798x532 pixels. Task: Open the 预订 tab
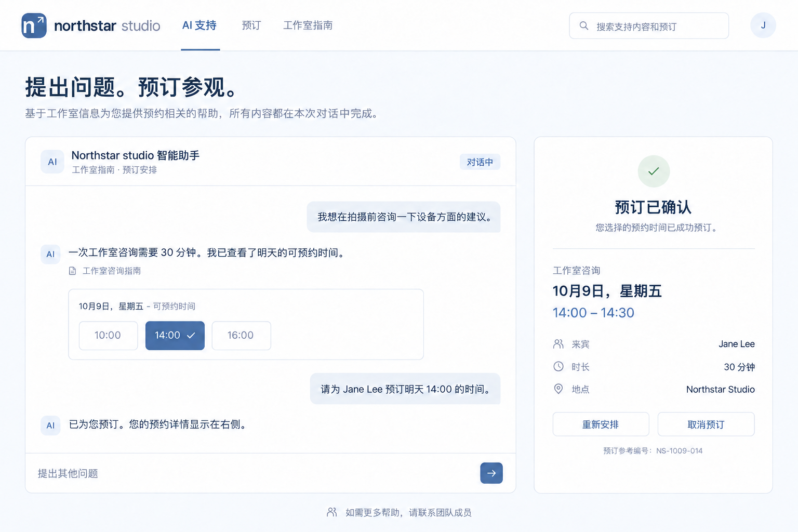click(x=251, y=25)
